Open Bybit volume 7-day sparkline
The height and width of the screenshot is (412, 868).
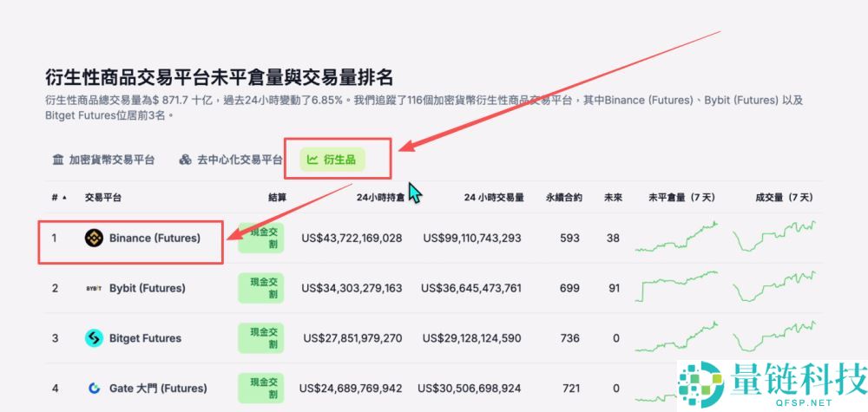coord(774,286)
